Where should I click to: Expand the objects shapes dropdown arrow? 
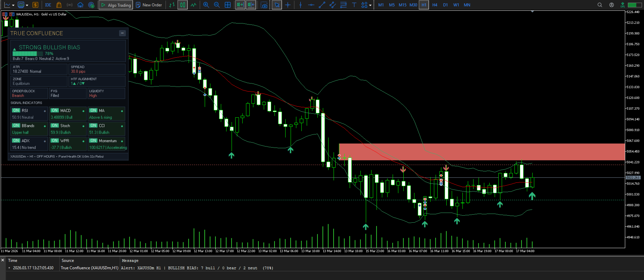pos(370,5)
